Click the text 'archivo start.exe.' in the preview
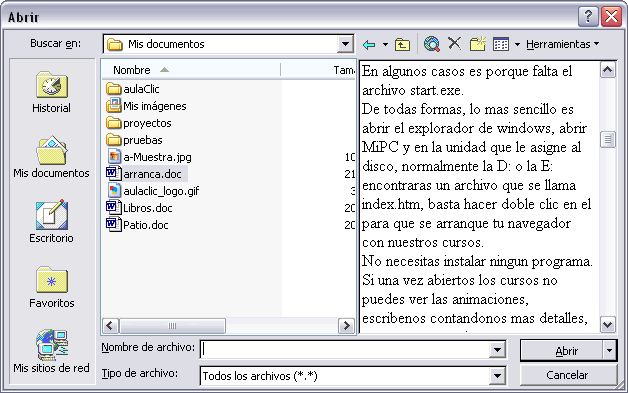The width and height of the screenshot is (628, 393). [413, 91]
